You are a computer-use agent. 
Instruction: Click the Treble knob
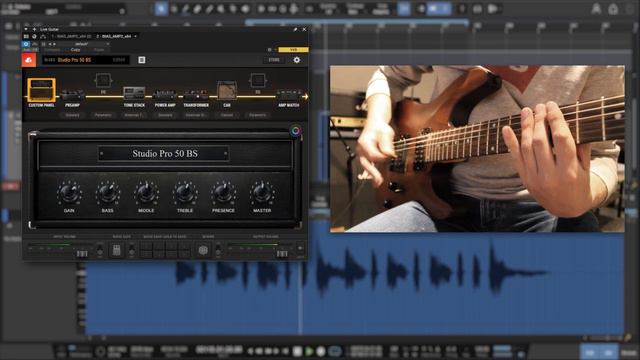click(x=184, y=192)
